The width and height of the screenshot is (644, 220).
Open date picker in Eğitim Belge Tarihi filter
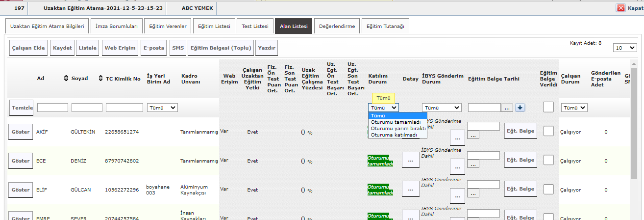click(x=507, y=108)
